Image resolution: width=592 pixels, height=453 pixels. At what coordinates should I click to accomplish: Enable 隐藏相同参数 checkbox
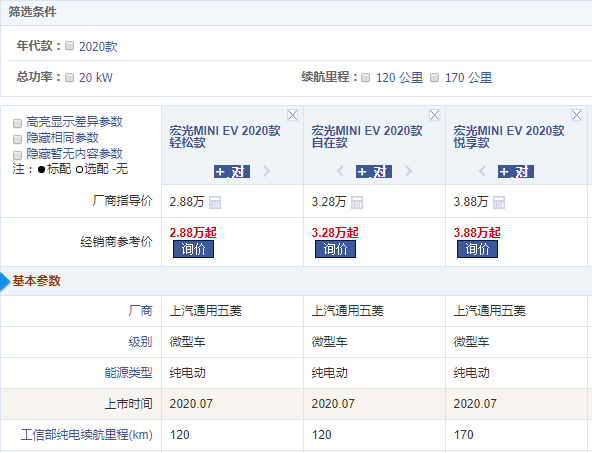[x=17, y=139]
